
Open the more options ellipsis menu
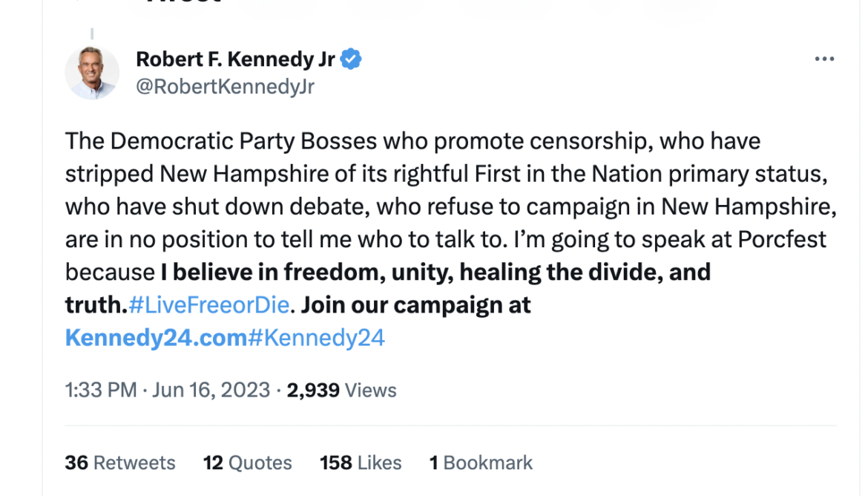(x=824, y=59)
